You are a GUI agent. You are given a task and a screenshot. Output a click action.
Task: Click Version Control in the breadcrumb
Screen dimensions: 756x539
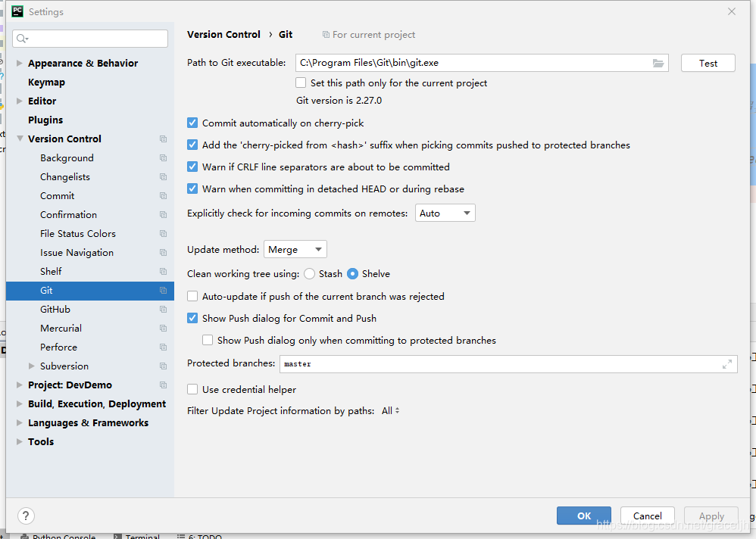(223, 35)
